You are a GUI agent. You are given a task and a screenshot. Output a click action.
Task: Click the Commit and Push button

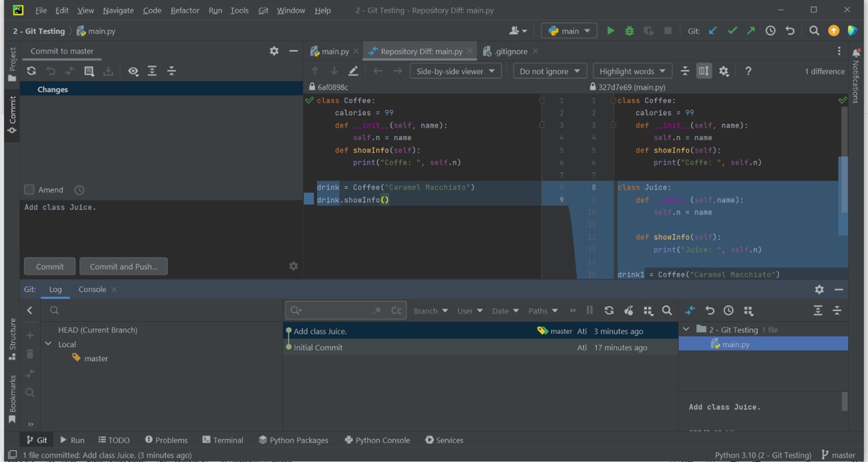[123, 266]
